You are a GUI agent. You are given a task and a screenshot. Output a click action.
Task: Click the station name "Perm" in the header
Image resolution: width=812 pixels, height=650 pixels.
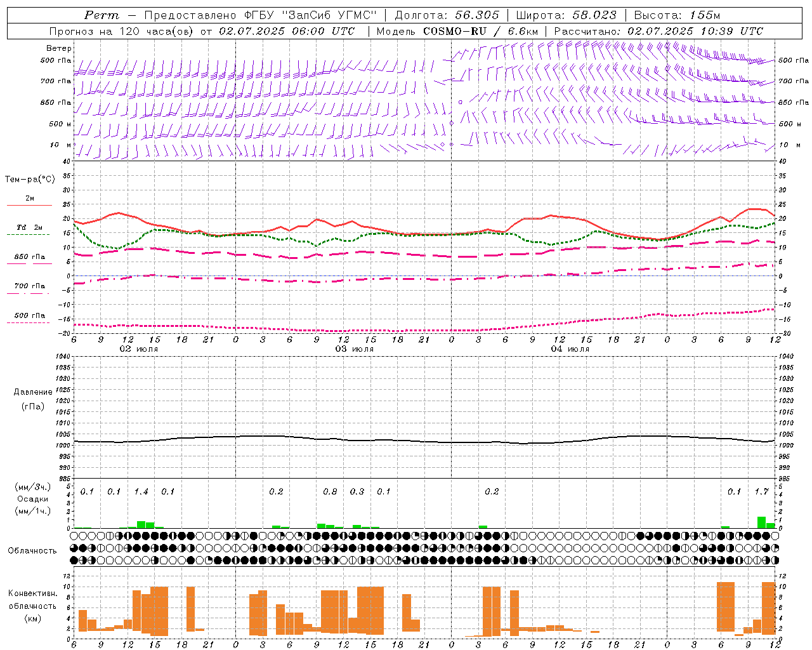pyautogui.click(x=101, y=15)
